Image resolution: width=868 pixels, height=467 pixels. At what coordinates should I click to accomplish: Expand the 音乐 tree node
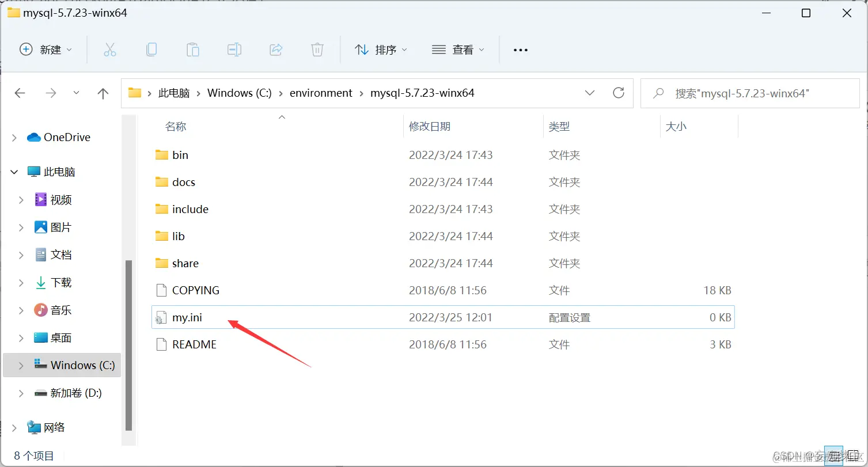(x=21, y=310)
